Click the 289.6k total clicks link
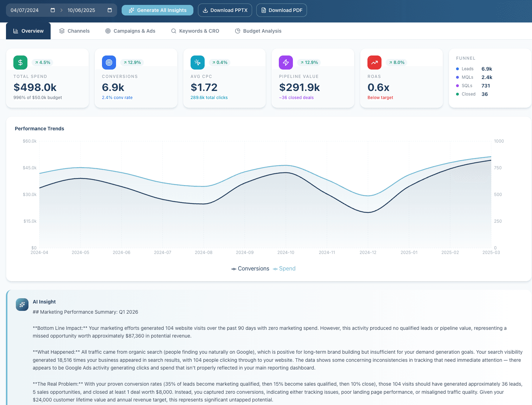532x405 pixels. click(x=209, y=97)
